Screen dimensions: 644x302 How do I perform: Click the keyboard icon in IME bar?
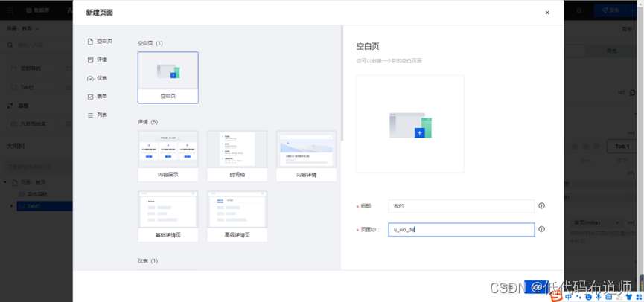pyautogui.click(x=609, y=297)
